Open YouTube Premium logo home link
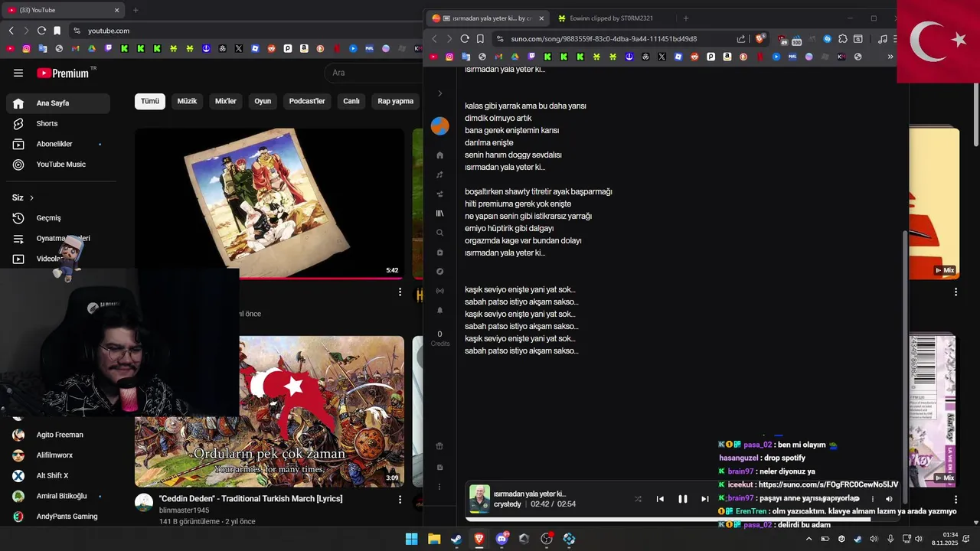 [x=63, y=73]
